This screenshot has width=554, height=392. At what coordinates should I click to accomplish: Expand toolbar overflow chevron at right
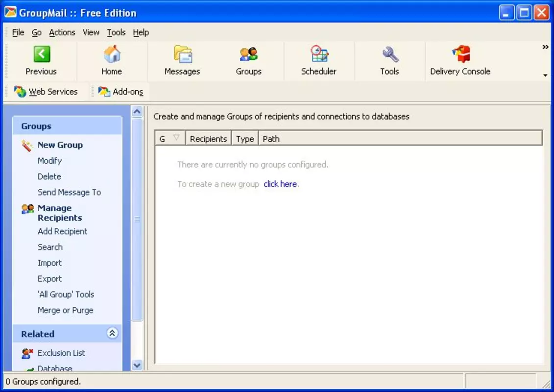(546, 47)
